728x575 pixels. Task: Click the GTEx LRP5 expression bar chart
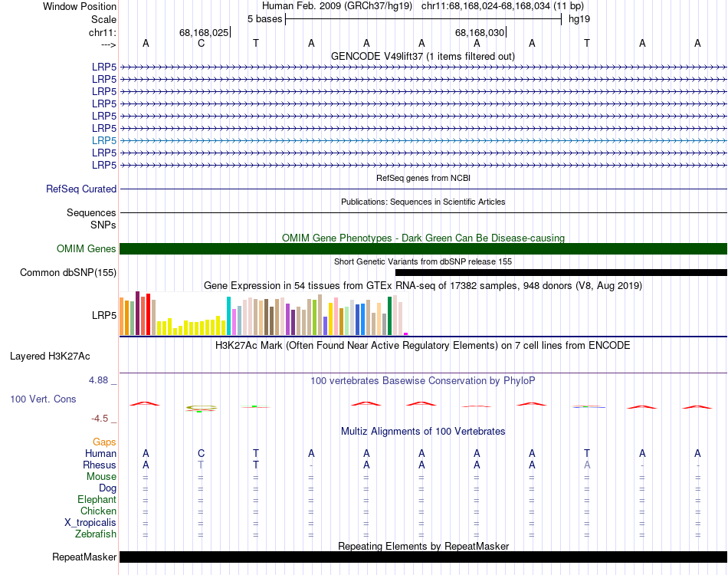point(264,314)
